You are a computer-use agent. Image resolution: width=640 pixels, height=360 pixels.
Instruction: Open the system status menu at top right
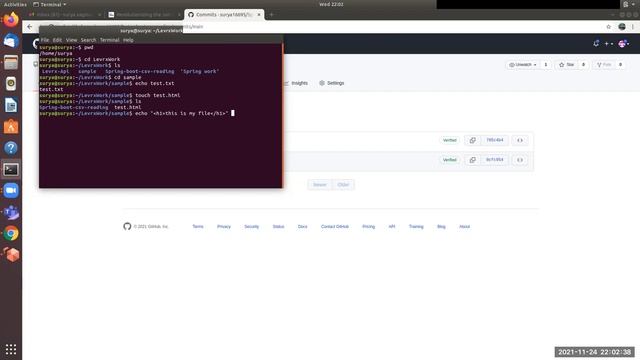pyautogui.click(x=629, y=4)
